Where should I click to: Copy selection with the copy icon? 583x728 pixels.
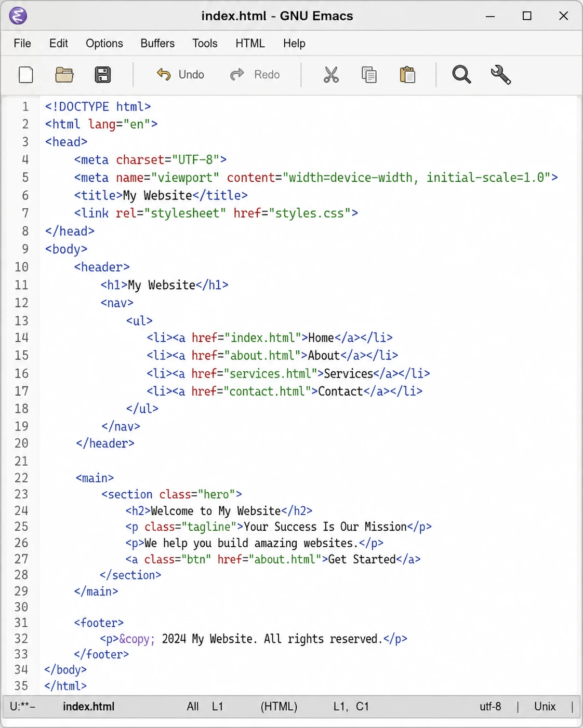369,75
